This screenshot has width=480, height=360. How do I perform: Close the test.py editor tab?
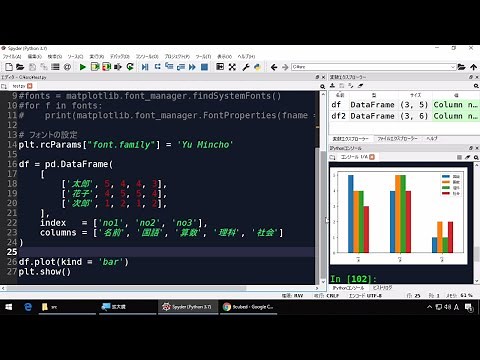[30, 86]
